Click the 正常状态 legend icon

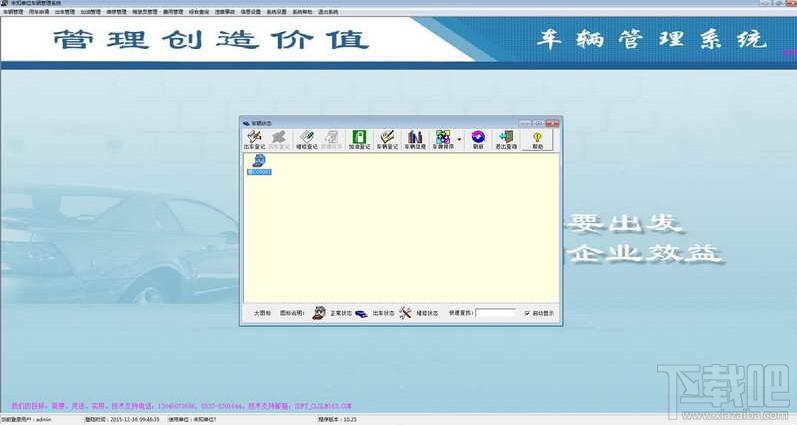tap(319, 313)
